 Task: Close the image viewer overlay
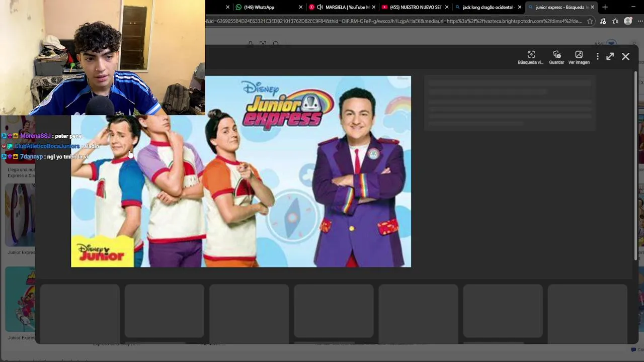coord(625,57)
